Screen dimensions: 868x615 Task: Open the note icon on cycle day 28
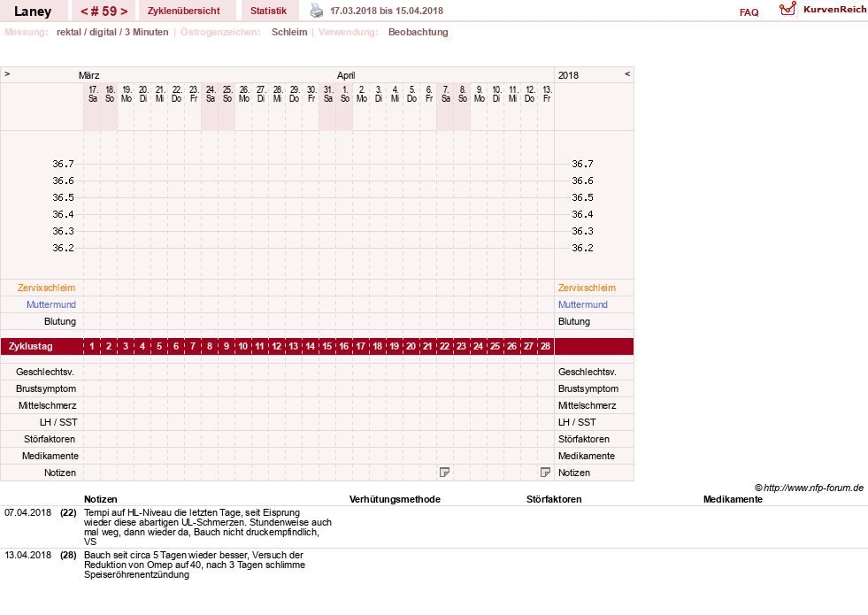point(545,473)
